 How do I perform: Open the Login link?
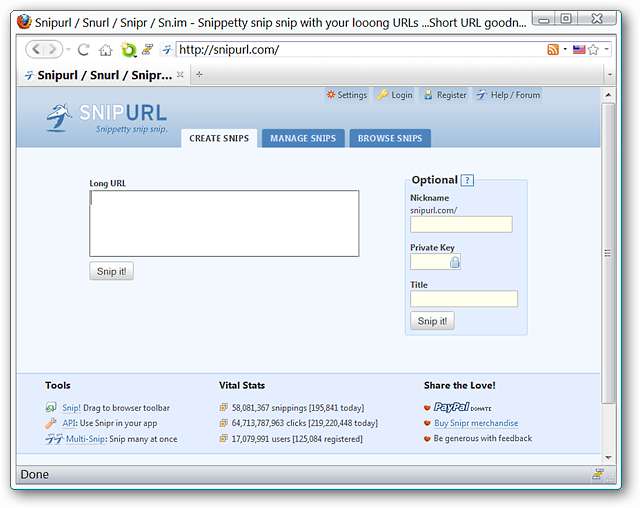click(395, 95)
